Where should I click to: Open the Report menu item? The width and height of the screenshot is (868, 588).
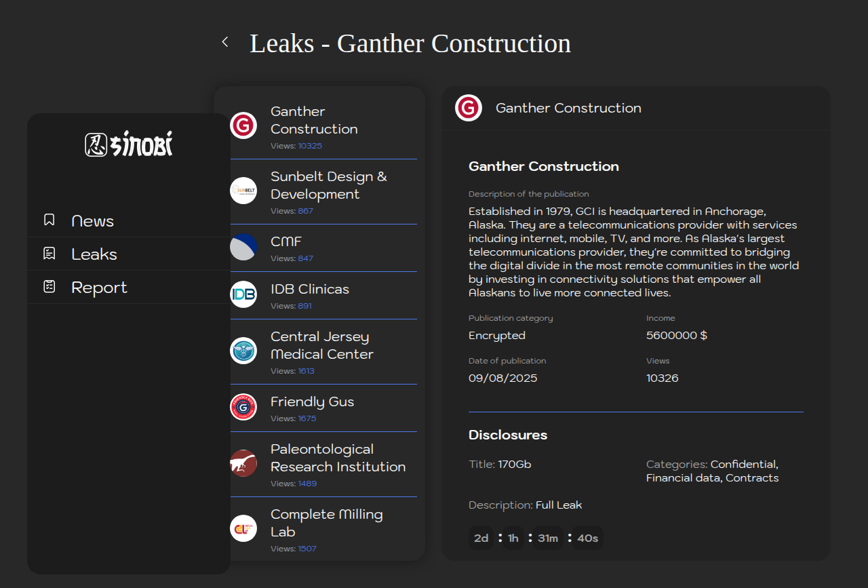pos(99,288)
